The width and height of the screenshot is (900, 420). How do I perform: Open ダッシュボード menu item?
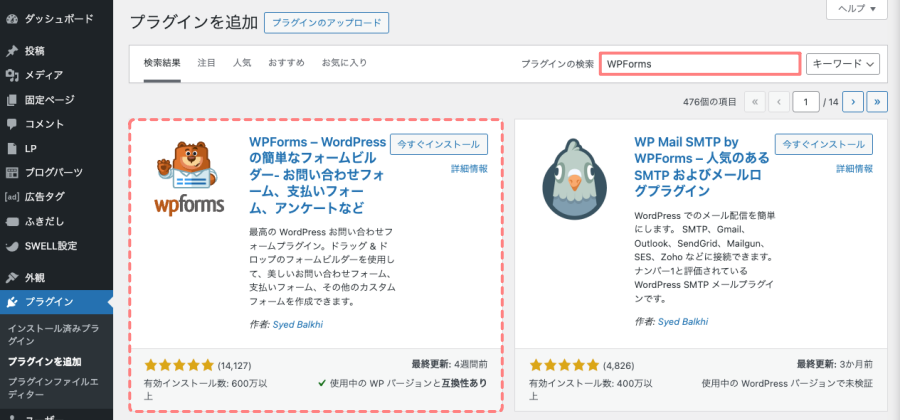(x=59, y=19)
